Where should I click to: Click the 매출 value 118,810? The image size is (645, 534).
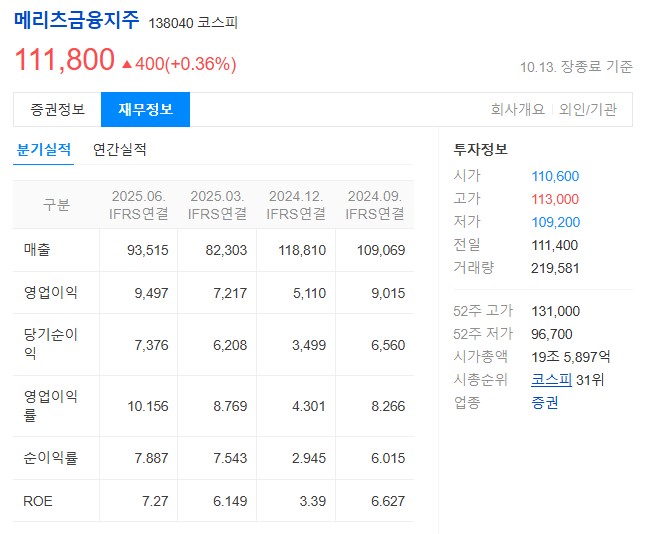point(302,250)
